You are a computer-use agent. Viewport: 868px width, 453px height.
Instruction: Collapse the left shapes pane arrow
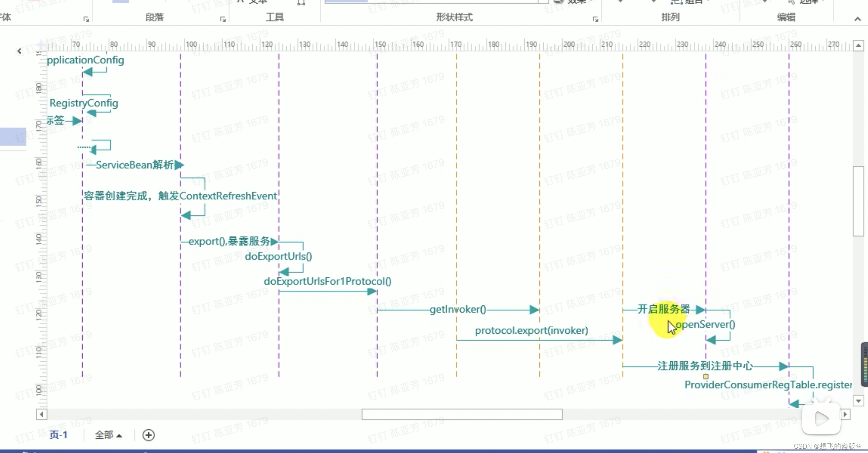pos(19,51)
